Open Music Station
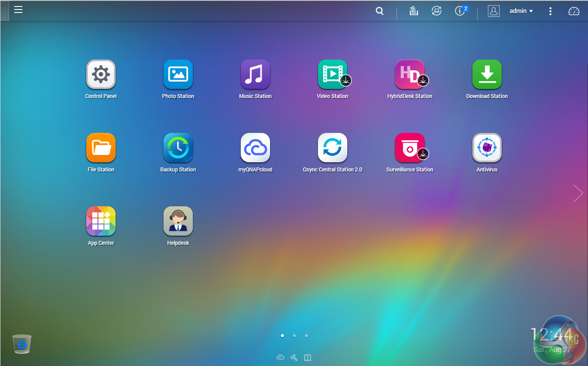Screen dimensions: 588x366 [255, 75]
